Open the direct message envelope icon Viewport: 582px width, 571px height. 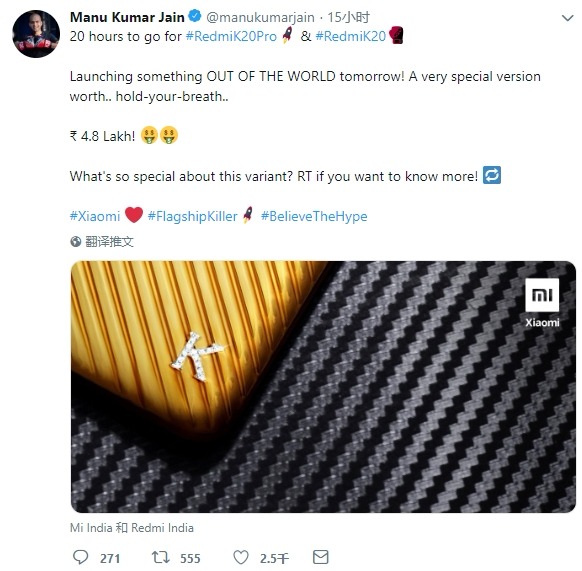pyautogui.click(x=321, y=557)
